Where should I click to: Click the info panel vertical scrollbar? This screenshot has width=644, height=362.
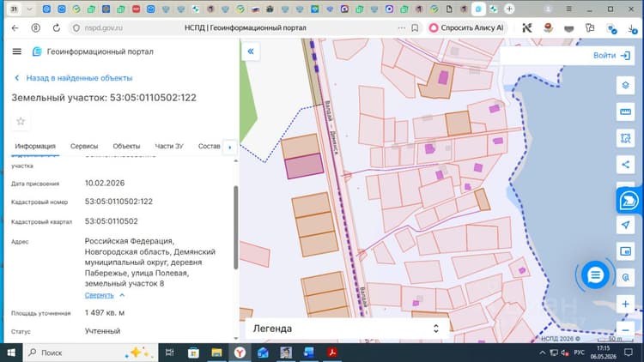click(x=236, y=227)
